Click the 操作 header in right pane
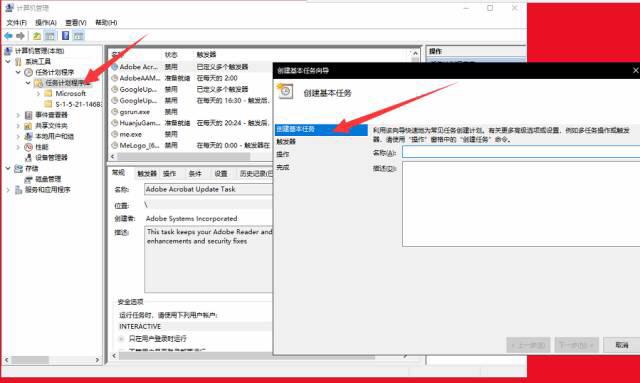The width and height of the screenshot is (640, 383). pos(436,51)
